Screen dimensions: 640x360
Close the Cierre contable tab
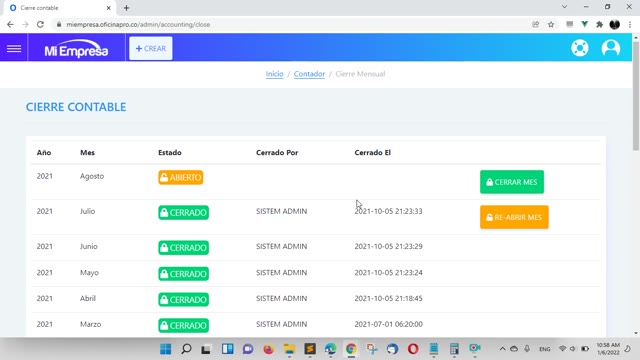tap(109, 8)
